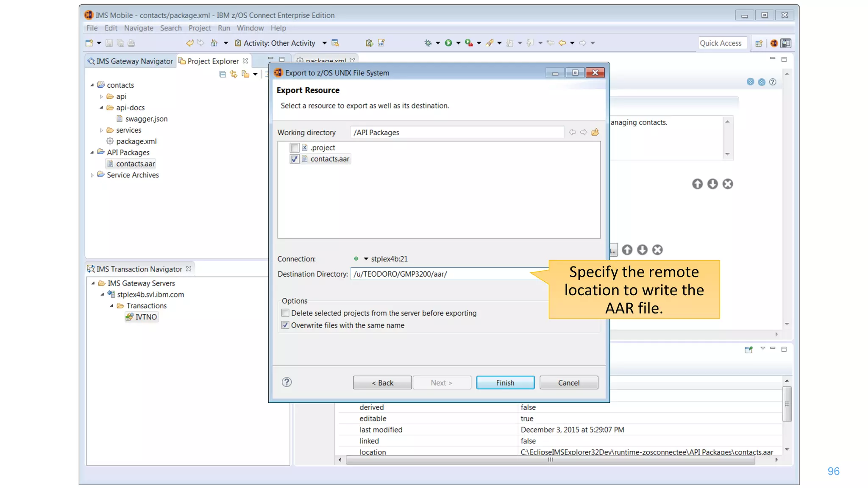Expand the api folder
Viewport: 868px width, 488px height.
click(101, 97)
